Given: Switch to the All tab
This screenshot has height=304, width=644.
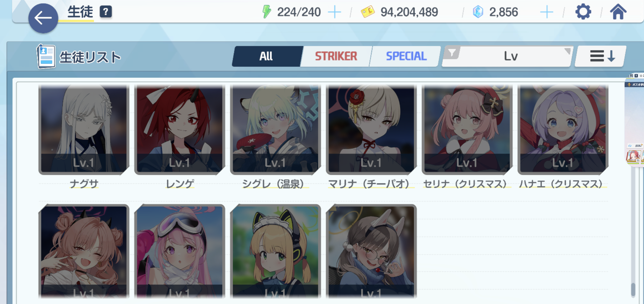Looking at the screenshot, I should pos(267,56).
